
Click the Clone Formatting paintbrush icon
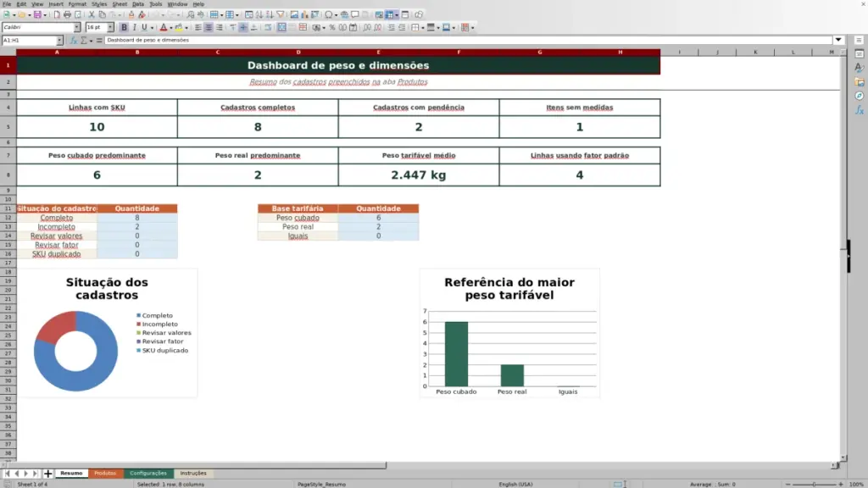click(131, 15)
